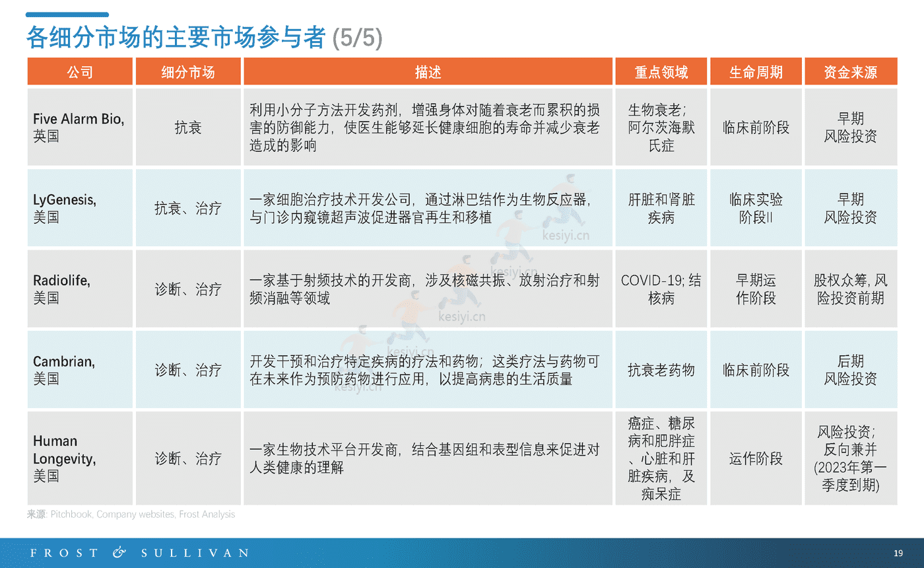Click the 风险投资; 反向兼并 funding cell
Viewport: 924px width, 568px height.
click(x=851, y=458)
